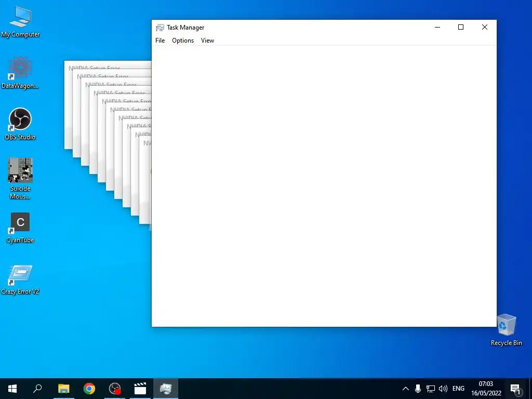Open the clock and date flyout

pyautogui.click(x=486, y=389)
